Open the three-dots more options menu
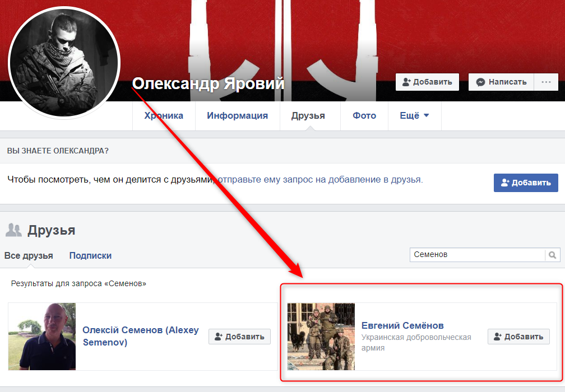The image size is (565, 392). point(546,82)
